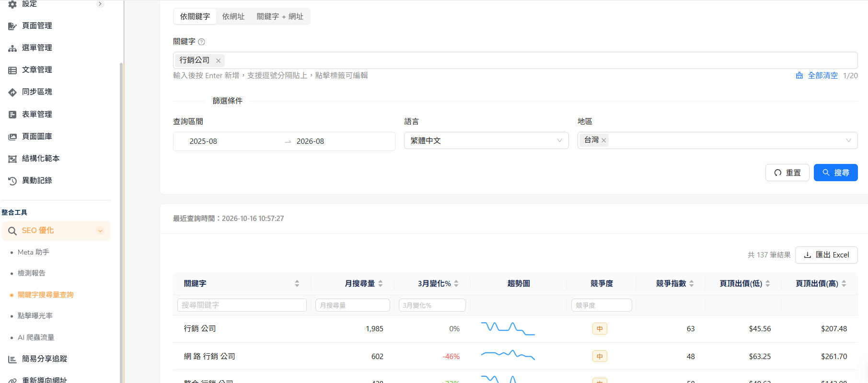Open AI 爬蟲流量 submenu item
This screenshot has height=383, width=868.
[x=36, y=337]
